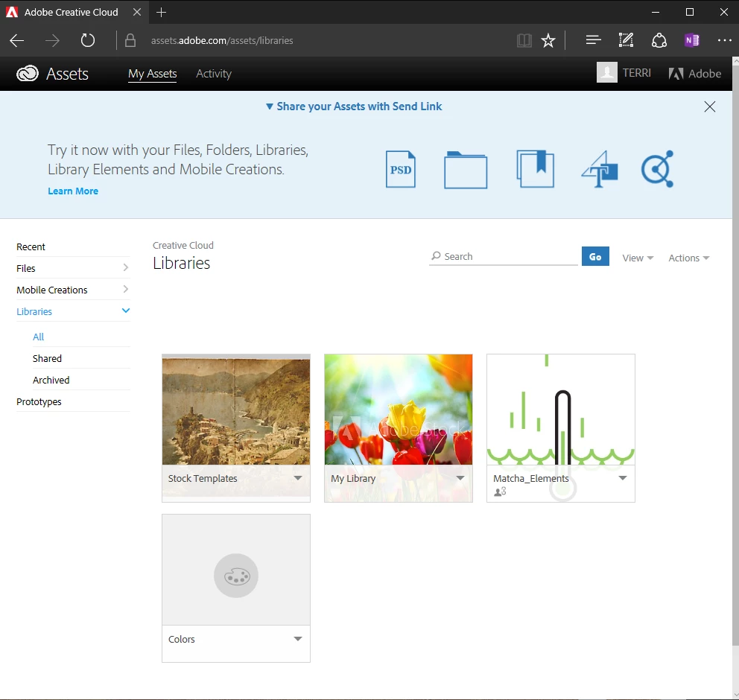Close the Adobe Creative Cloud browser tab
739x700 pixels.
[137, 12]
